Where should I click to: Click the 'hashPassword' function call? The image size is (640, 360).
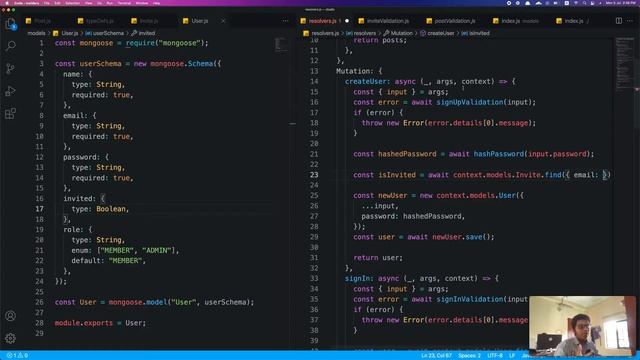point(498,154)
